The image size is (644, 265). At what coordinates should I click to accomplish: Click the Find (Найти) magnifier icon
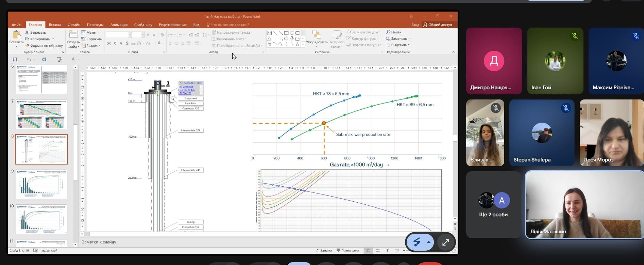388,32
